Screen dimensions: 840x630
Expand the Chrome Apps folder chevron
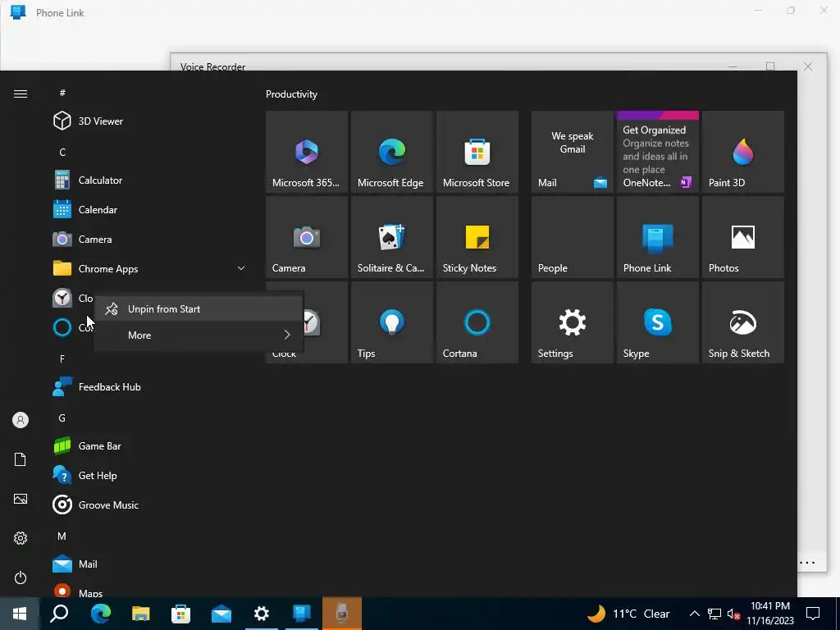pyautogui.click(x=241, y=268)
